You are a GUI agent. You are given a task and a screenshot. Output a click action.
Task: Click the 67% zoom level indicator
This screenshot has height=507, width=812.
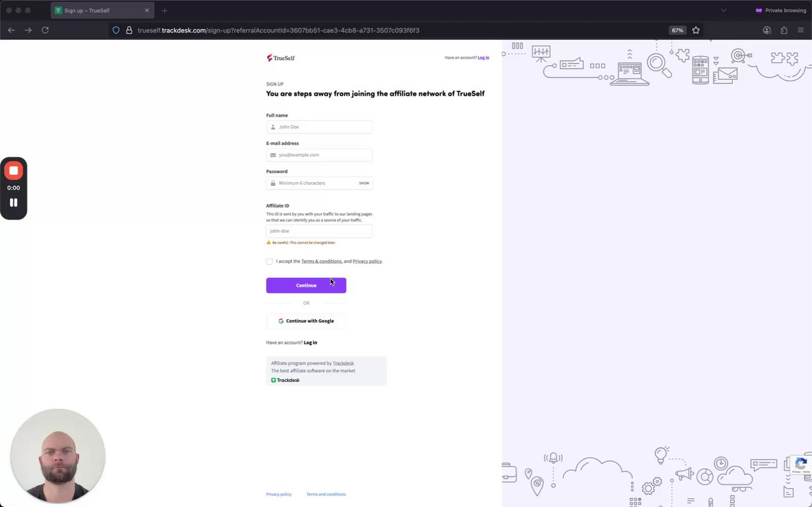point(678,30)
